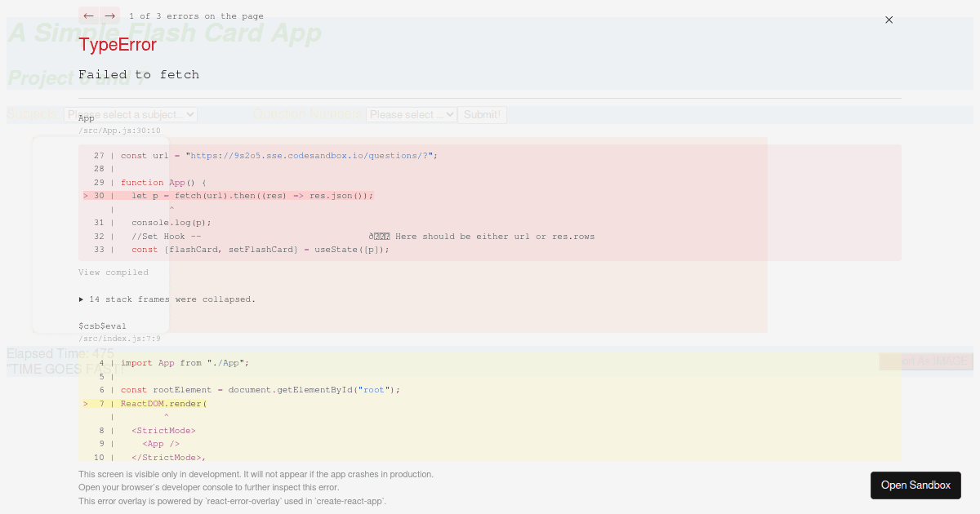980x514 pixels.
Task: Expand the 14 collapsed stack frames
Action: (167, 299)
